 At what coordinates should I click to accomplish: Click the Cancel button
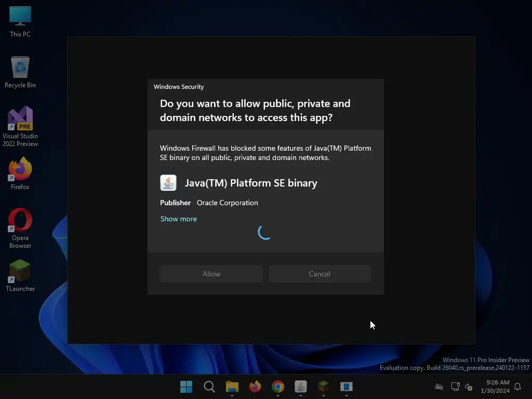pos(320,274)
